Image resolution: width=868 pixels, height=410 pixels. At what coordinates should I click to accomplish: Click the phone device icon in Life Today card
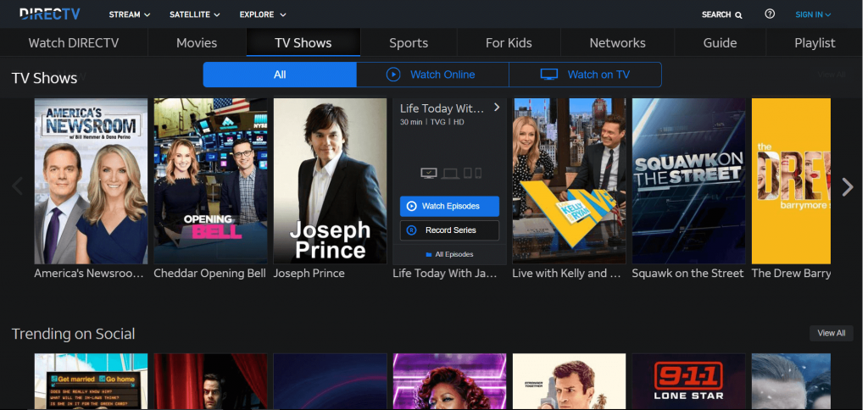478,173
